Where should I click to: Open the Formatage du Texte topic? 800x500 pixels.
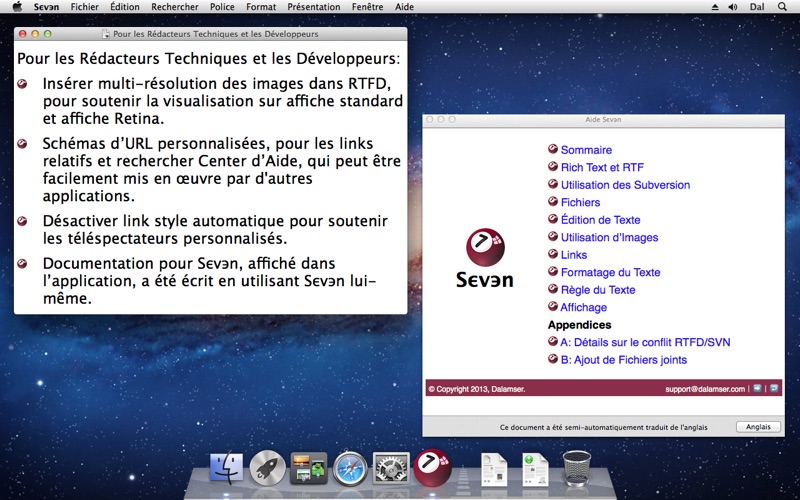coord(610,272)
